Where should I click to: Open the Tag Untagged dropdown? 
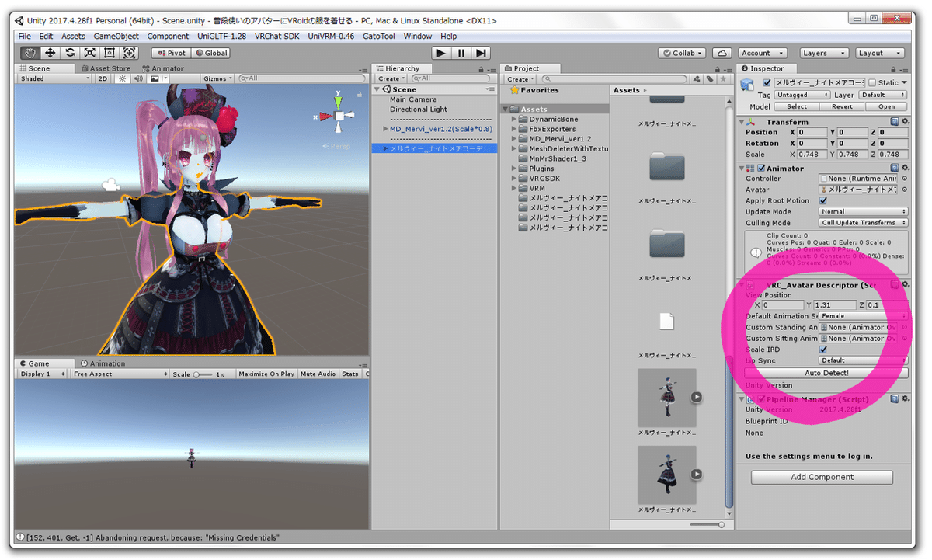coord(803,95)
